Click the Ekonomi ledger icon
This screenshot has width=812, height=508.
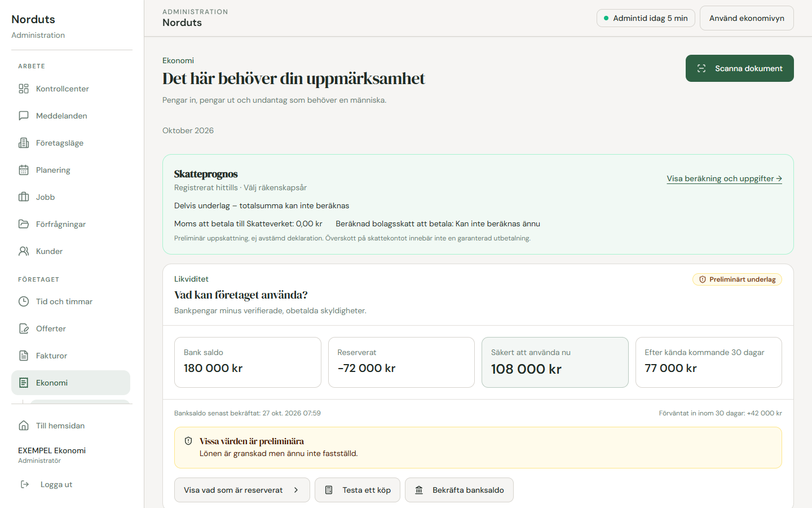click(24, 383)
